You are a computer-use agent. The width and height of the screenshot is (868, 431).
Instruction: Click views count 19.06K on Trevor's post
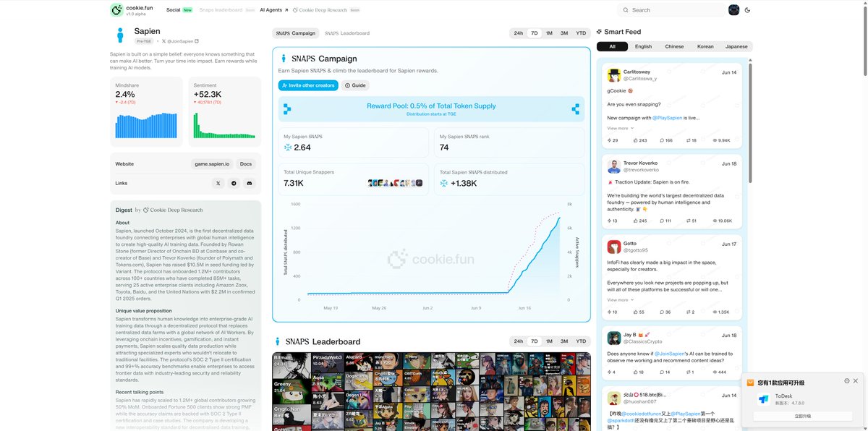pos(722,221)
